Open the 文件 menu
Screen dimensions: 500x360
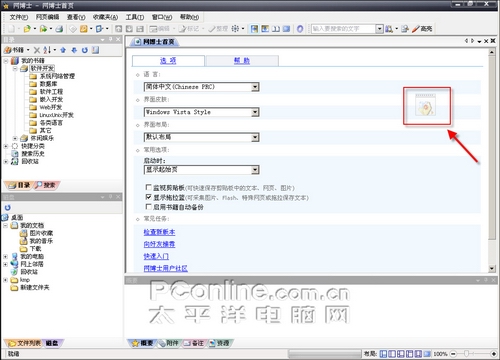click(x=18, y=17)
